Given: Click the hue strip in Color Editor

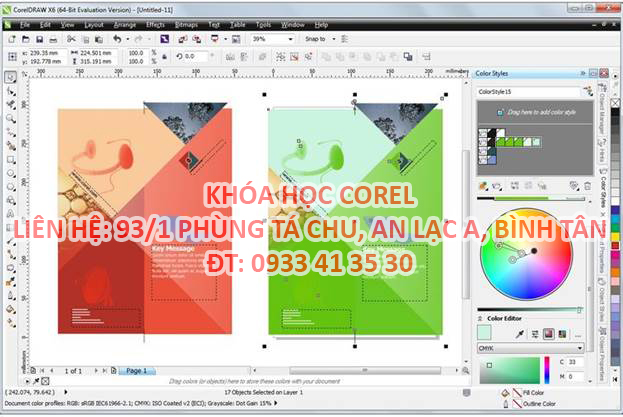Looking at the screenshot, I should 547,370.
